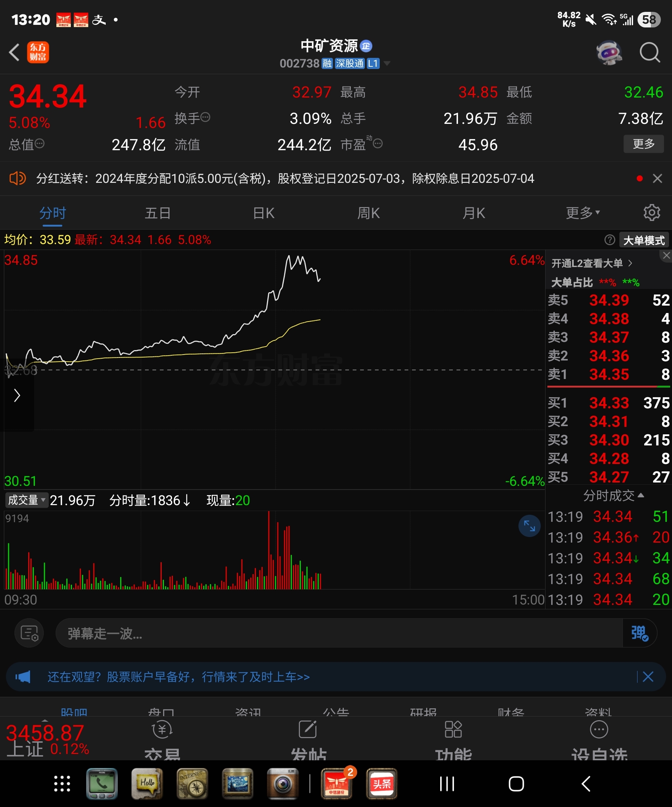
Task: Tap 卖1 order row at 34.35
Action: [609, 374]
